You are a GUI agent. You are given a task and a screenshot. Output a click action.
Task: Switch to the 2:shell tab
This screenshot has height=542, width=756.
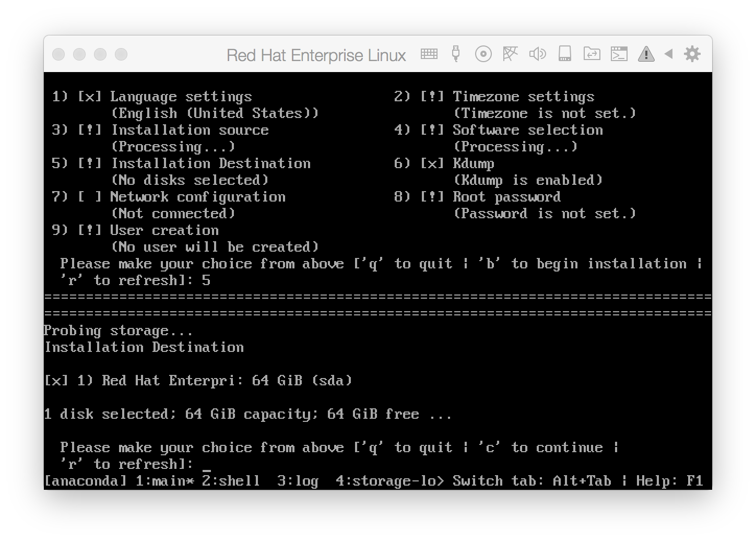(x=231, y=481)
